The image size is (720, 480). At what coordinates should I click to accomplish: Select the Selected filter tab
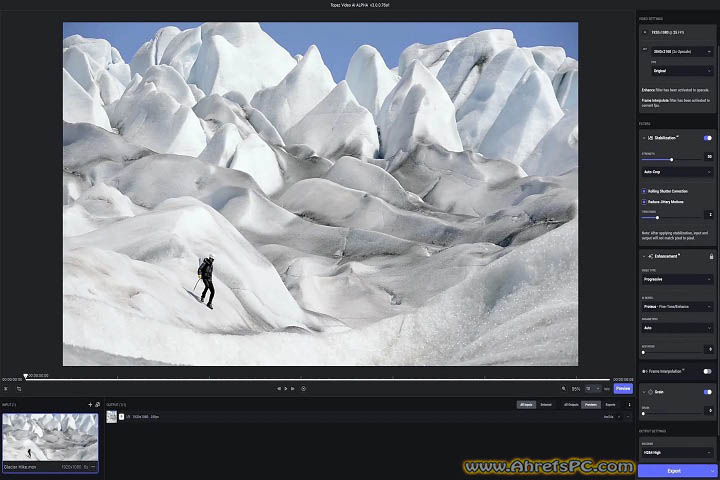click(x=546, y=405)
